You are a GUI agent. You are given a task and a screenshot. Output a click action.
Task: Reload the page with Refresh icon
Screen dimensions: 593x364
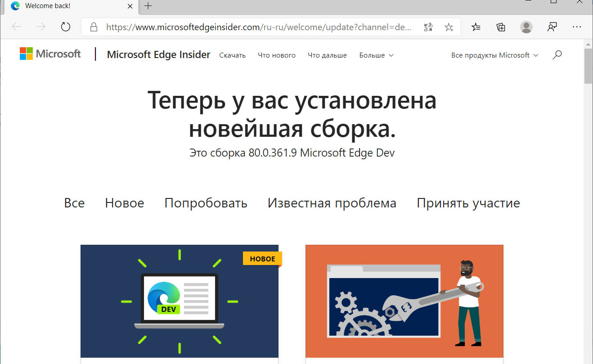click(x=66, y=27)
